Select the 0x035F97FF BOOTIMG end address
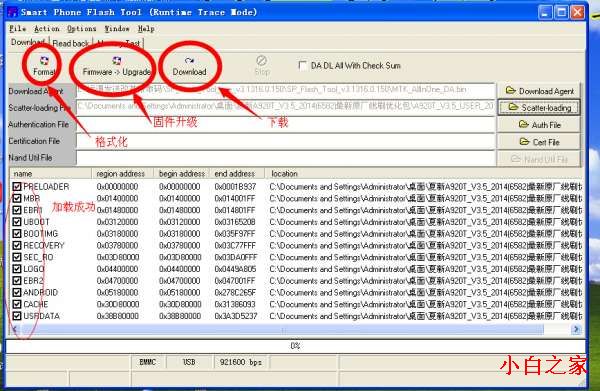Screen dimensions: 600x391 point(235,234)
